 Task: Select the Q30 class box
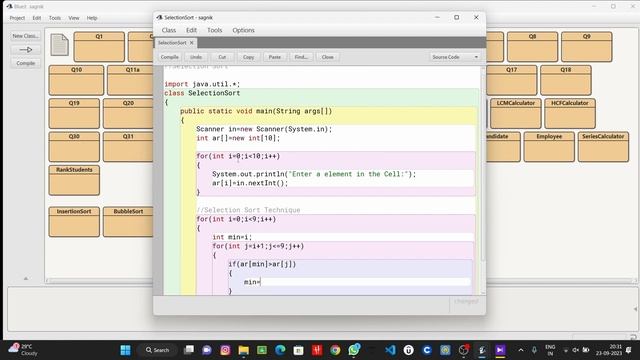coord(74,147)
